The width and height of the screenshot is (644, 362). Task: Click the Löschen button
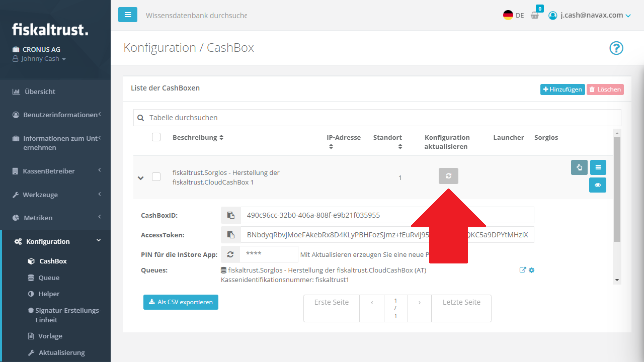tap(605, 89)
